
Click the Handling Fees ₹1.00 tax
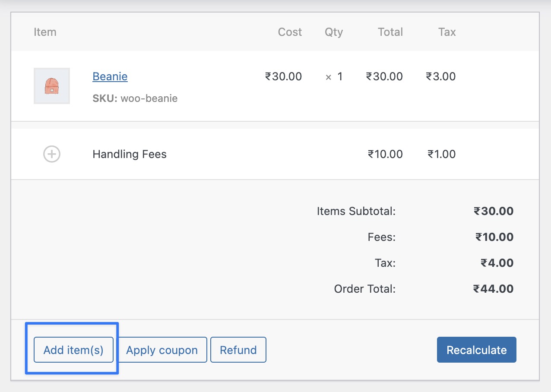441,154
